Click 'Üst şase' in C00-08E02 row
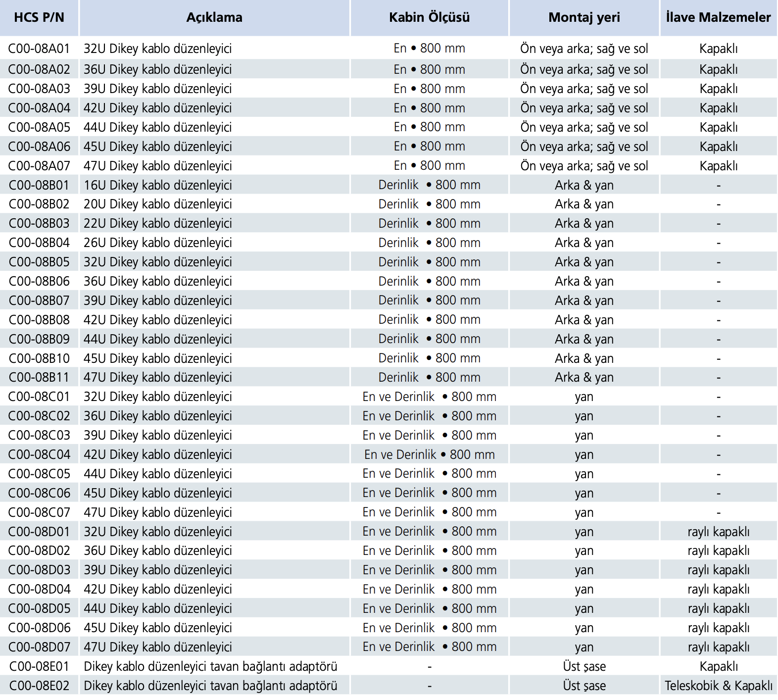778x700 pixels. coord(584,686)
